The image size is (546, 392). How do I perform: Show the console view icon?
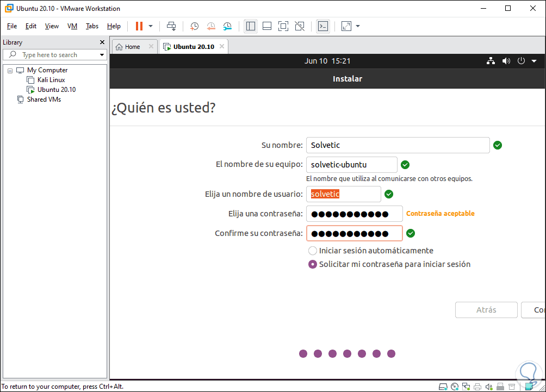point(323,26)
